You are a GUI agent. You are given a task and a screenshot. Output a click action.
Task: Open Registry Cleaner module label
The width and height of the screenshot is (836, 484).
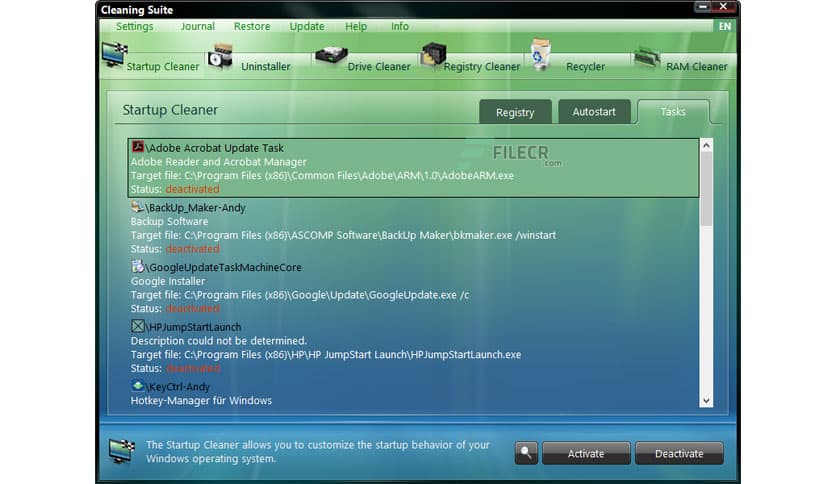[x=481, y=67]
